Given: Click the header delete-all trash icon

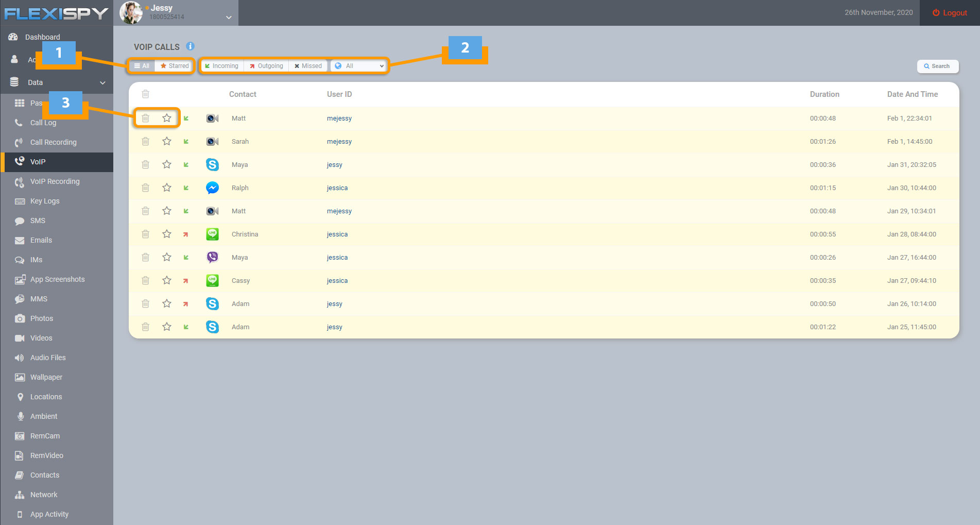Looking at the screenshot, I should pos(146,94).
